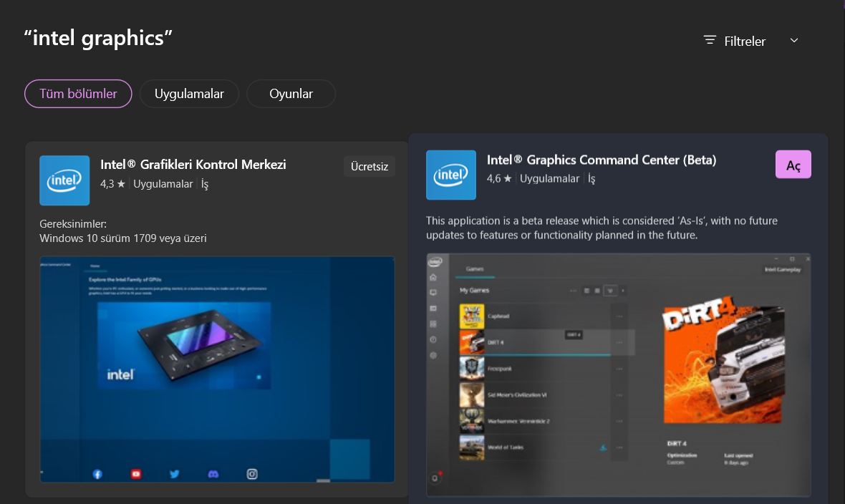The height and width of the screenshot is (504, 845).
Task: Click the Instagram icon in the Intel screenshot
Action: pos(252,475)
